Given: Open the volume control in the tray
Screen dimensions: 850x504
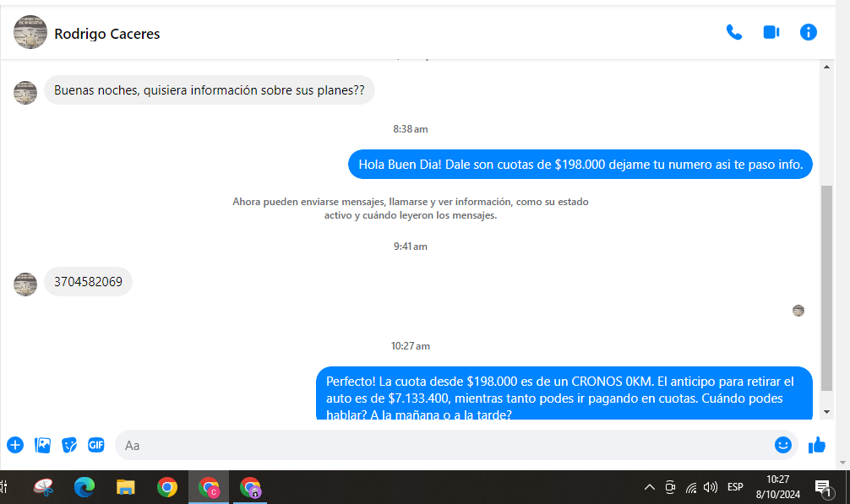Looking at the screenshot, I should [710, 487].
